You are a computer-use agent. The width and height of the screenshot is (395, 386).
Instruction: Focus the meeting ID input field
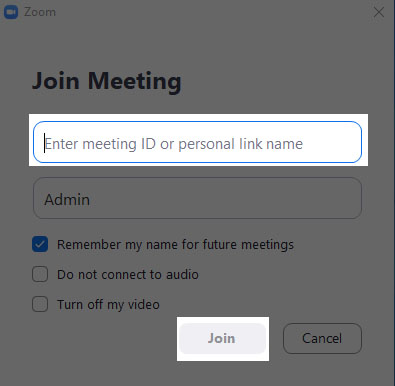coord(197,142)
